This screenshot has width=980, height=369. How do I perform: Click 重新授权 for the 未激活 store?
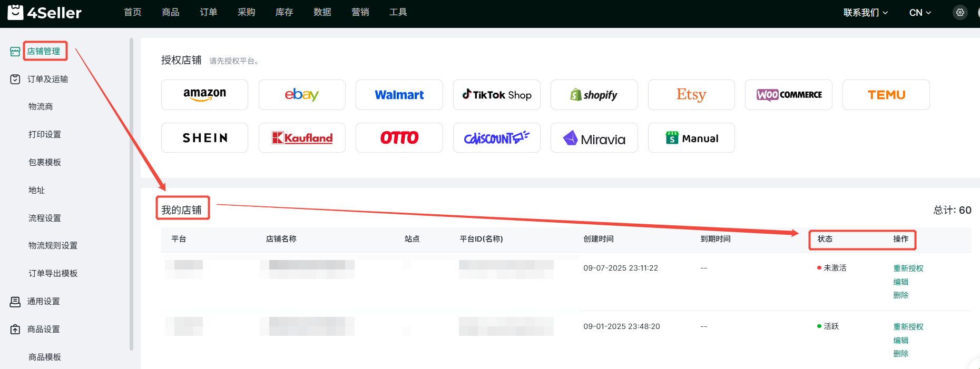point(908,268)
